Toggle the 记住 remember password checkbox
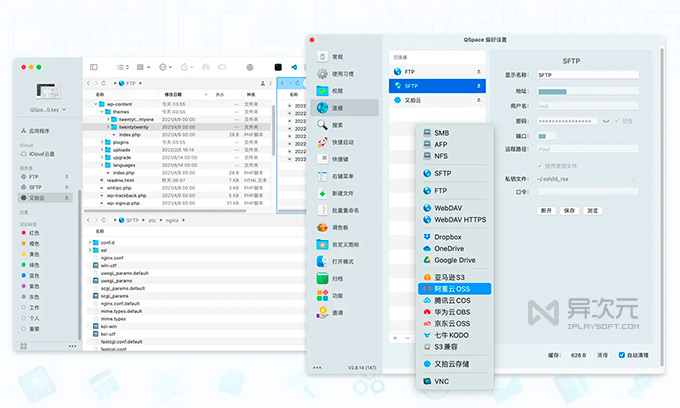Screen dimensions: 680x408 617,121
